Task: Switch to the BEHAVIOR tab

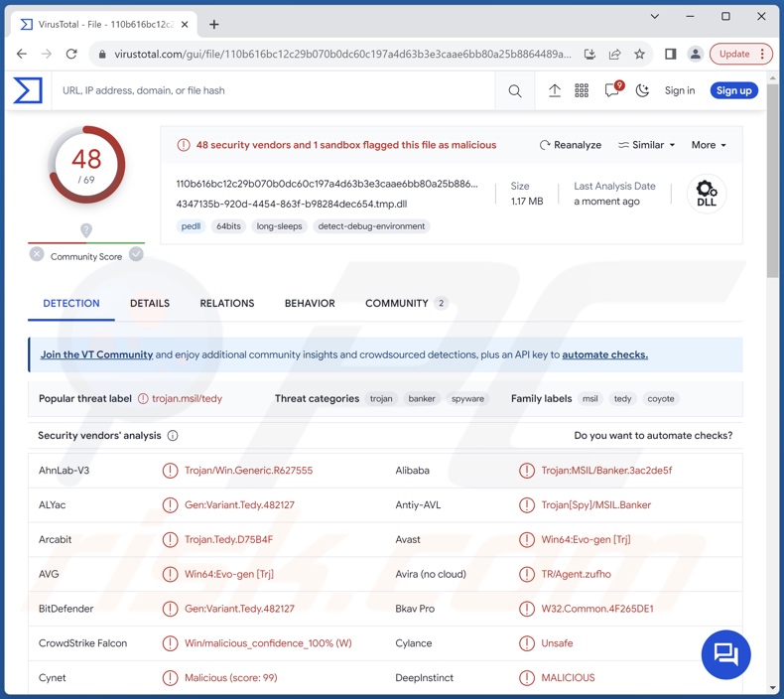Action: click(x=310, y=304)
